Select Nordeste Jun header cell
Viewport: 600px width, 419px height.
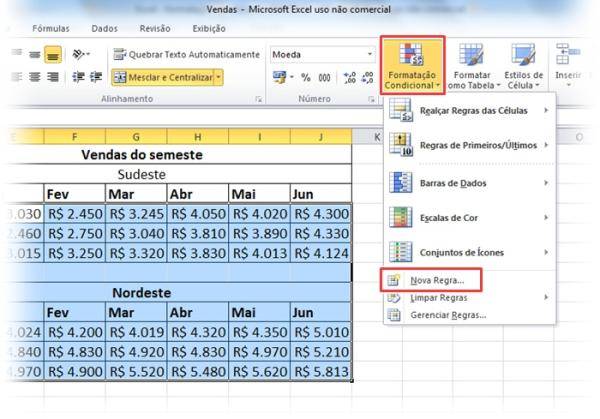coord(321,313)
